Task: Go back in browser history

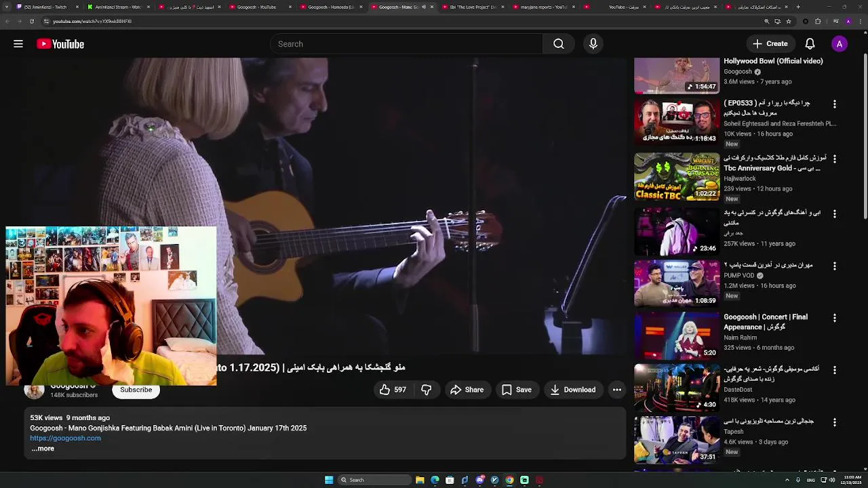Action: (7, 21)
